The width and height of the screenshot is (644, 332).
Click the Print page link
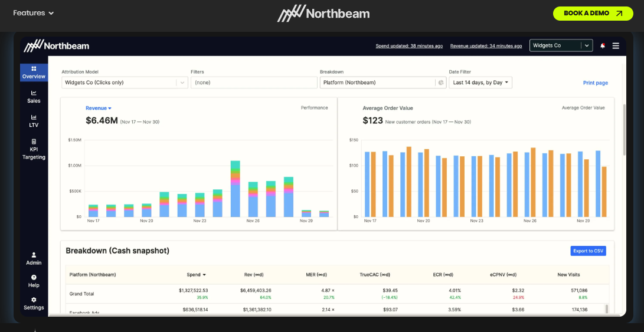coord(596,83)
